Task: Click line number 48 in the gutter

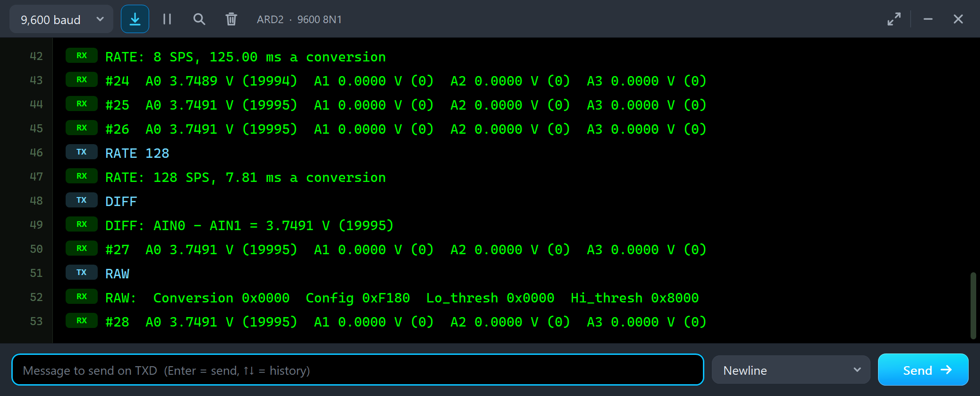Action: [x=36, y=201]
